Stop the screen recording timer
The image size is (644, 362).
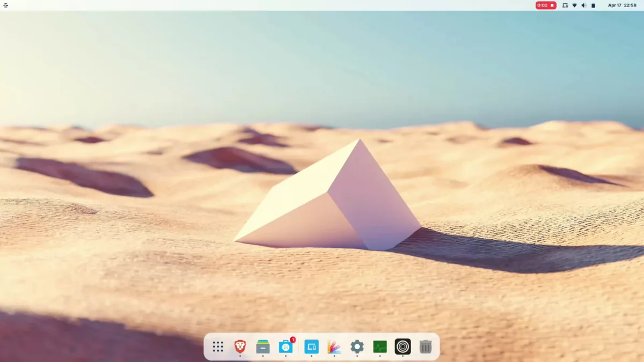click(x=546, y=5)
